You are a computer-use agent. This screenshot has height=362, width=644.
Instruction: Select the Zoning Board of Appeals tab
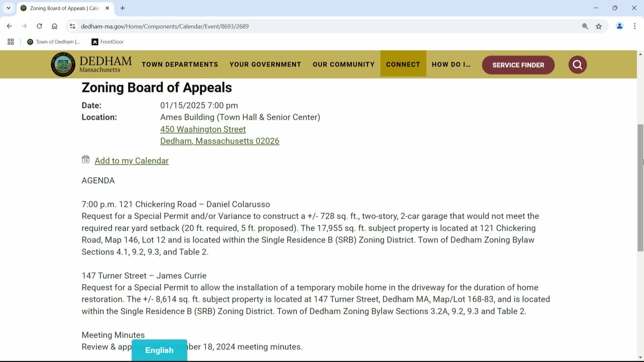point(65,8)
